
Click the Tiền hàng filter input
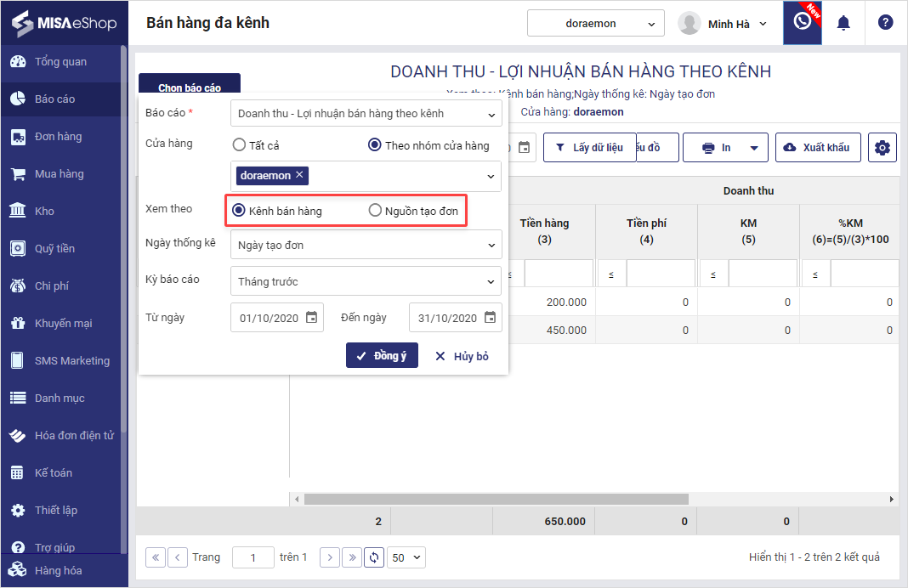pyautogui.click(x=559, y=273)
